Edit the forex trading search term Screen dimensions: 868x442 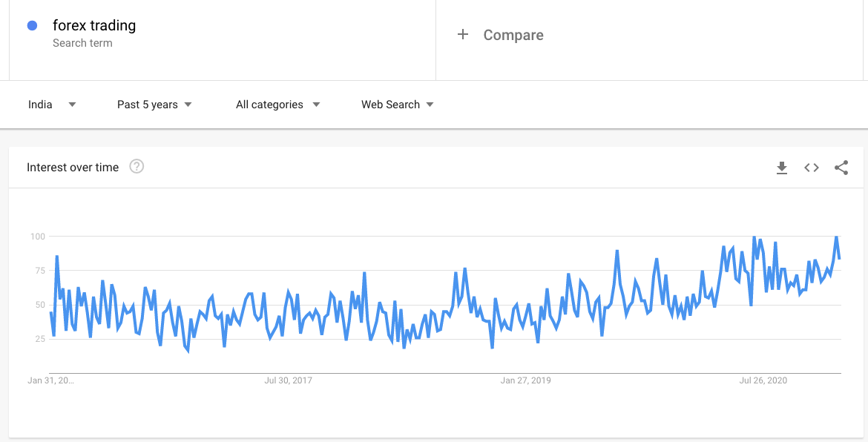pos(94,25)
